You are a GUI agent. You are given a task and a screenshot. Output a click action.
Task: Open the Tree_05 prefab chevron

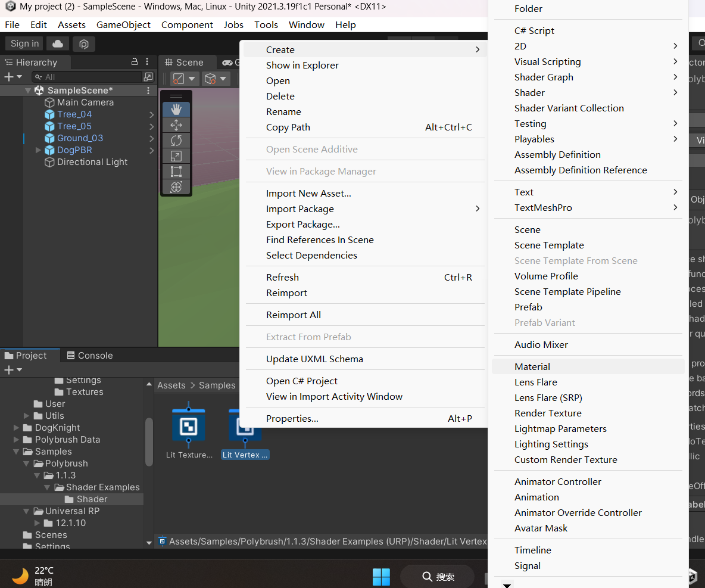click(x=151, y=126)
